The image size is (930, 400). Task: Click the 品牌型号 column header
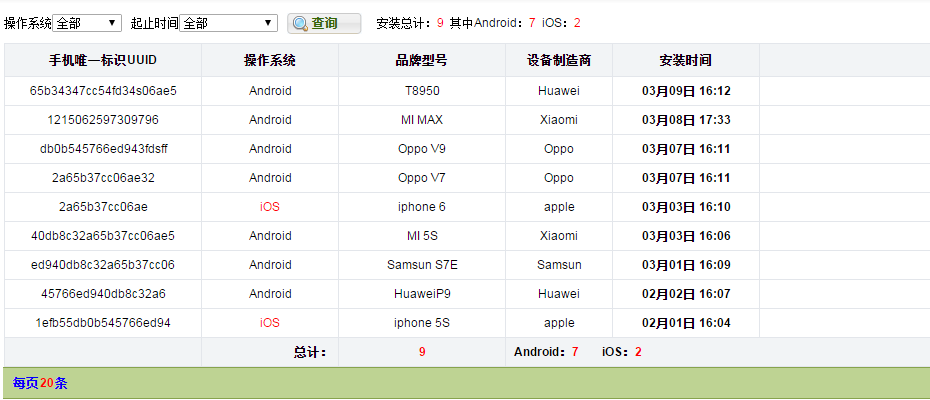(421, 61)
